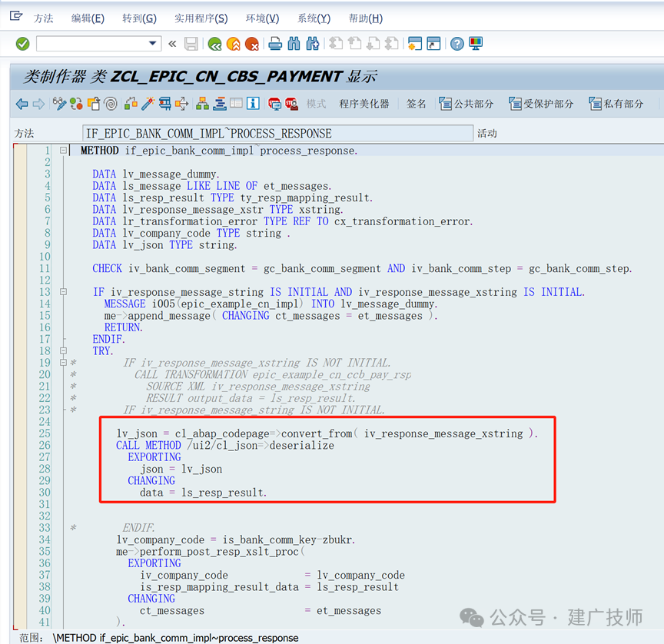664x644 pixels.
Task: Click 'perform_post_resp_xslt_proc(' on line 35
Action: tap(222, 552)
